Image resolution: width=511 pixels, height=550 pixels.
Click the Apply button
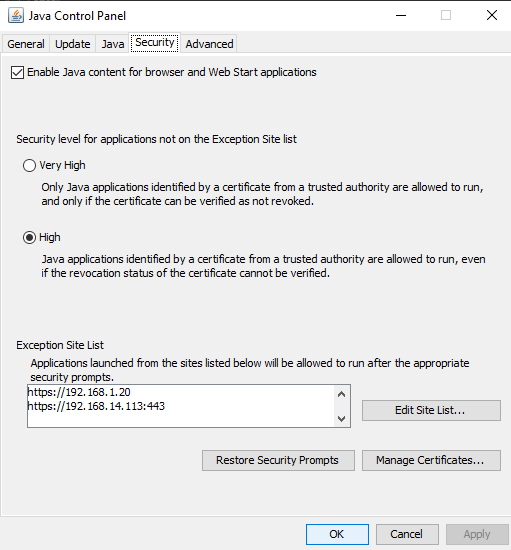[x=477, y=534]
